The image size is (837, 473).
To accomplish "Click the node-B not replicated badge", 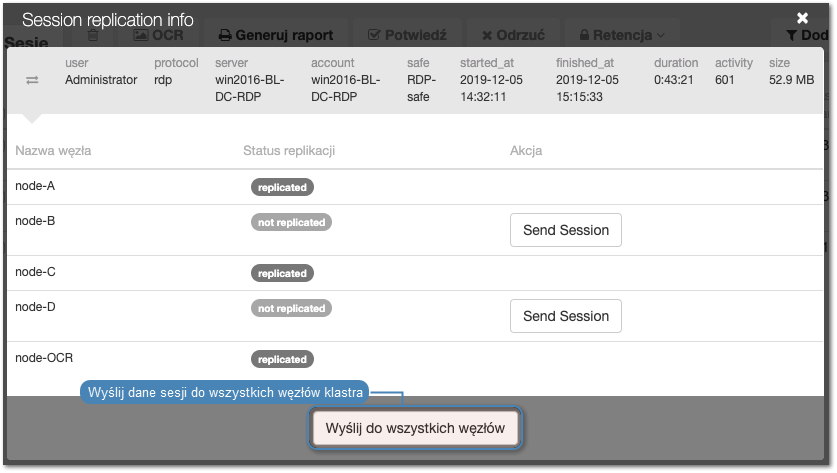I will (291, 223).
